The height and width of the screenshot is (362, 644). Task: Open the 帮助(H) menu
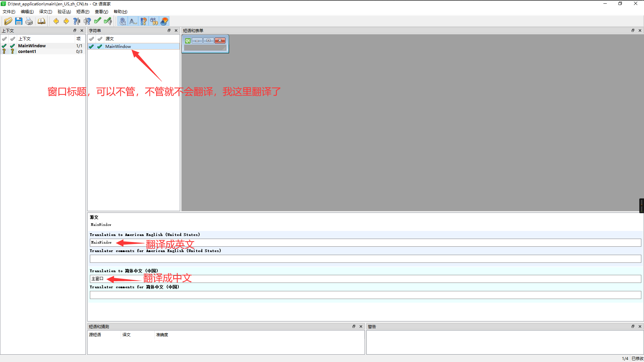point(120,12)
